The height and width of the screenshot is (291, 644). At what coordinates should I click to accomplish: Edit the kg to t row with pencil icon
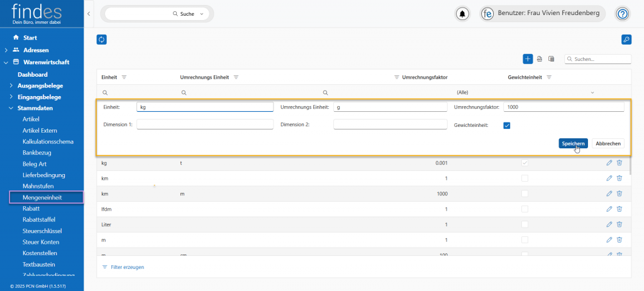pyautogui.click(x=609, y=163)
